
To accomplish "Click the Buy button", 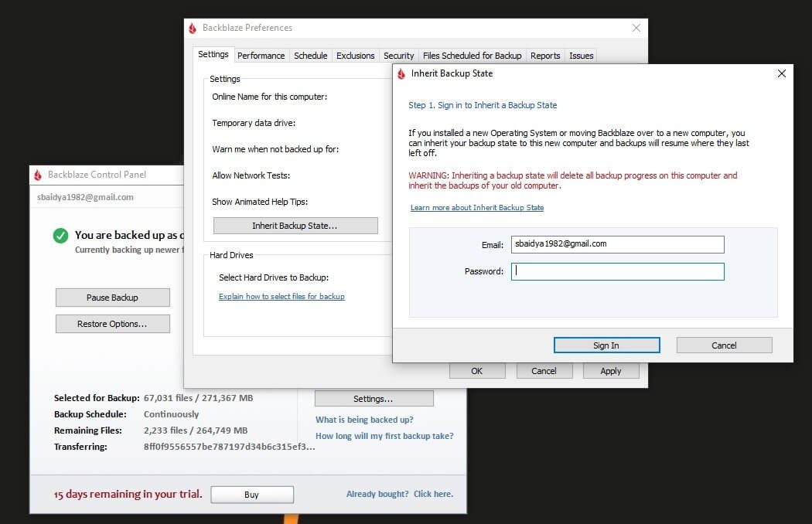I will (x=251, y=495).
